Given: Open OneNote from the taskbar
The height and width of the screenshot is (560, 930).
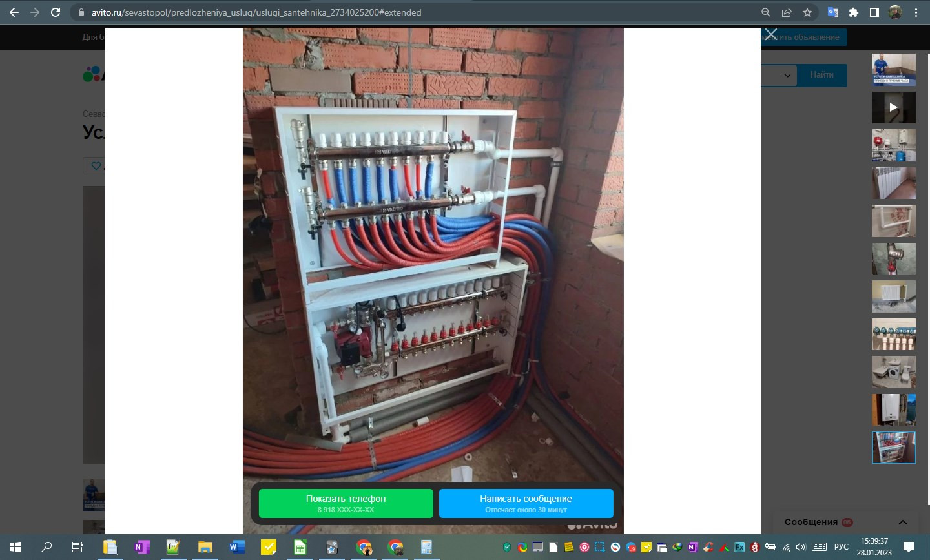Looking at the screenshot, I should coord(141,547).
